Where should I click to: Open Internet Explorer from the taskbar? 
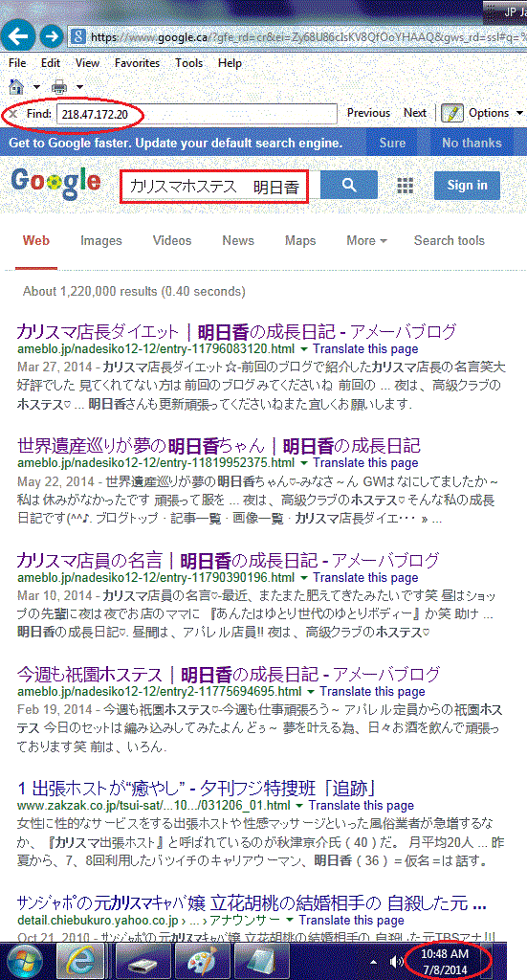tap(81, 963)
